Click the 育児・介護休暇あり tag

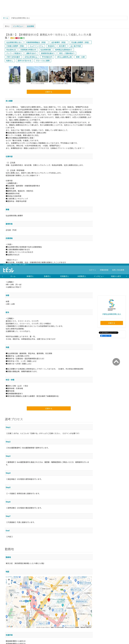click(67, 53)
